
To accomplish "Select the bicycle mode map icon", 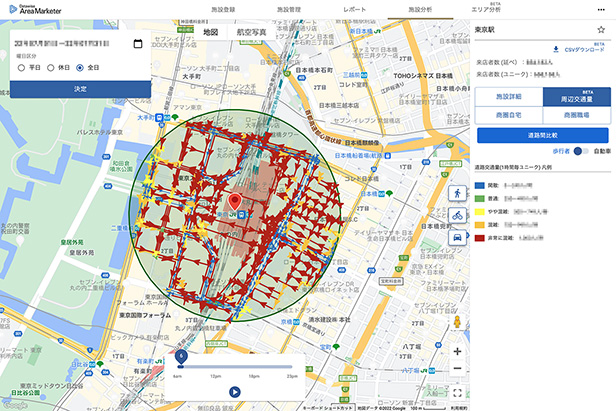I will pyautogui.click(x=457, y=215).
